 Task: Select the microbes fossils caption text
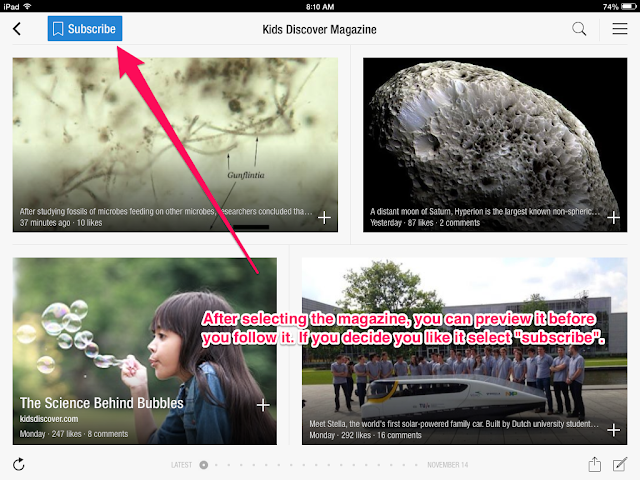[166, 211]
